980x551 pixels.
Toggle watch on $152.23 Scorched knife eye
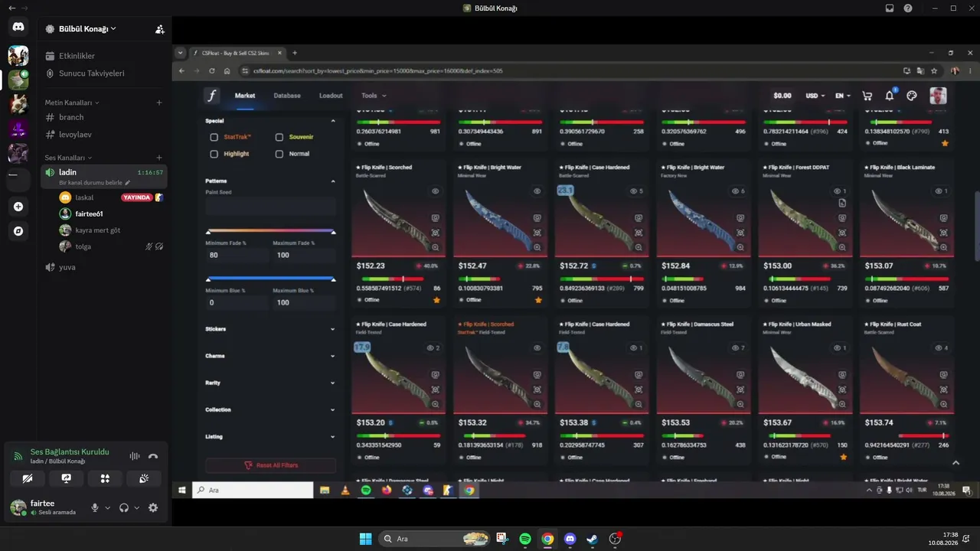coord(435,191)
